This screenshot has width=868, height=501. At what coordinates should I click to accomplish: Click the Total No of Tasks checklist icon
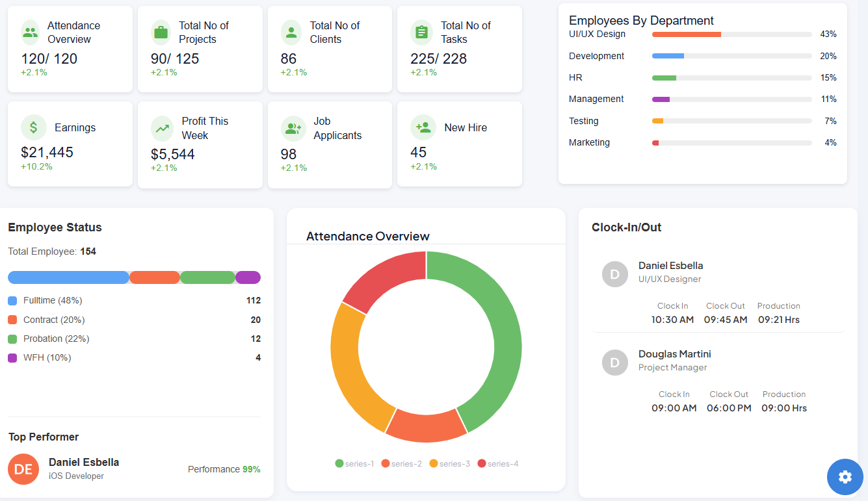pyautogui.click(x=421, y=31)
